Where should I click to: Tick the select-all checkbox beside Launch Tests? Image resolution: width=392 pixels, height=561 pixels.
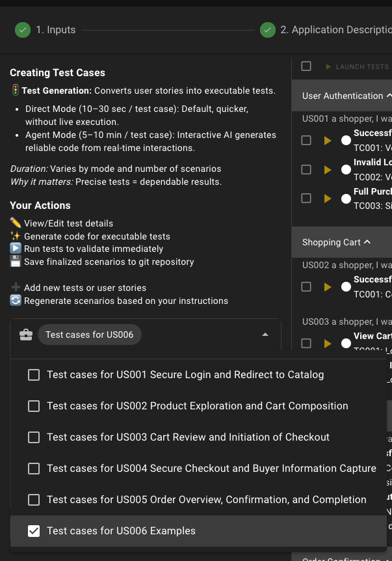click(x=306, y=66)
